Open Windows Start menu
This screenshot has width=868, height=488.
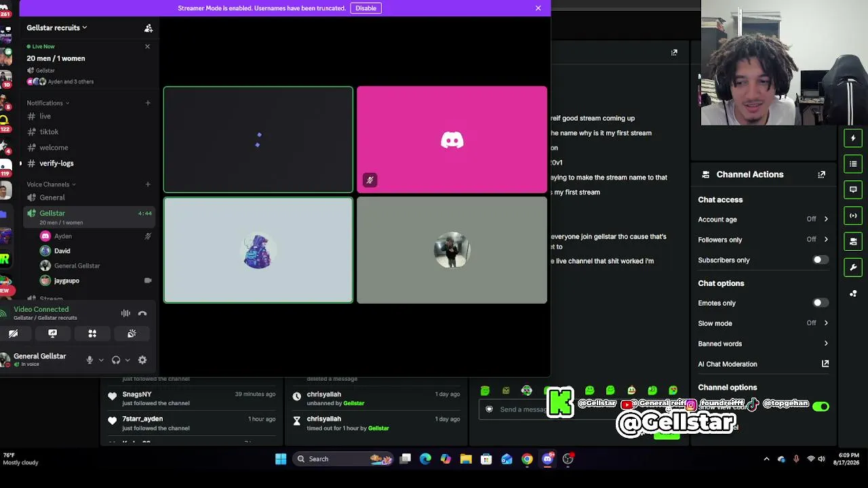281,459
